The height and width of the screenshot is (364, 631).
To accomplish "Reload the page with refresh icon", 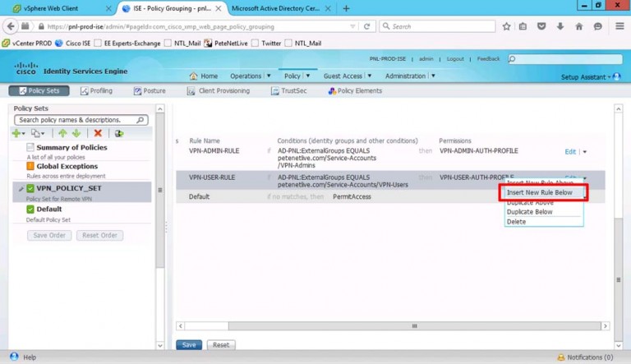I will tap(366, 26).
